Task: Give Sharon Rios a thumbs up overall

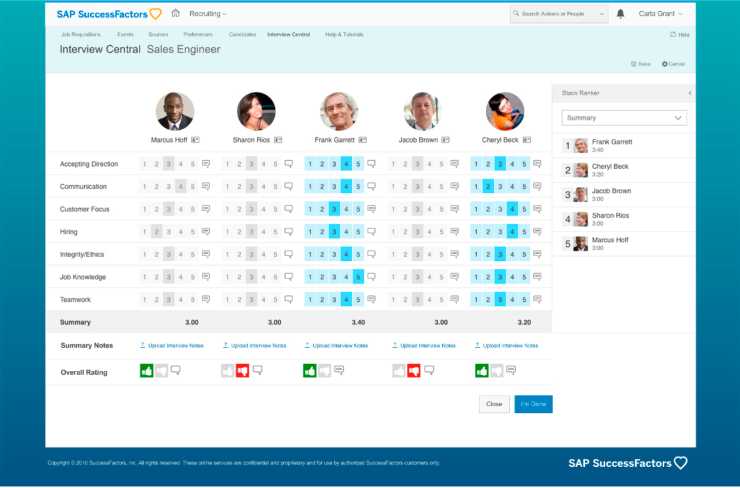Action: (x=227, y=371)
